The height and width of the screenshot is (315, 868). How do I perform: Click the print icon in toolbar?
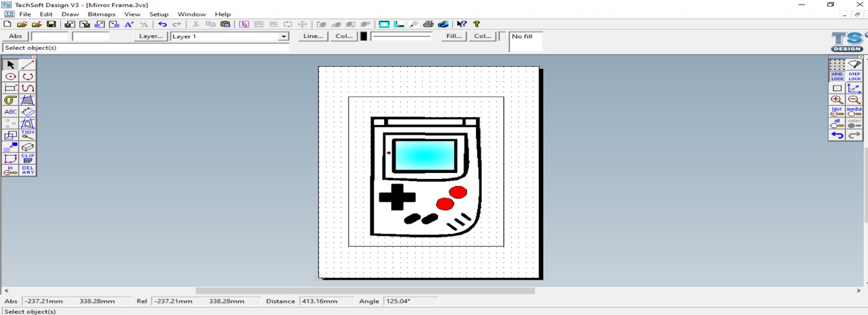[x=429, y=24]
